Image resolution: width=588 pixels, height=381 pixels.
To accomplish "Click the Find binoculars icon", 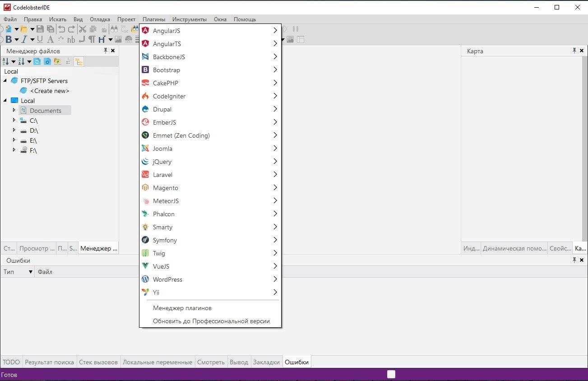I will [114, 29].
